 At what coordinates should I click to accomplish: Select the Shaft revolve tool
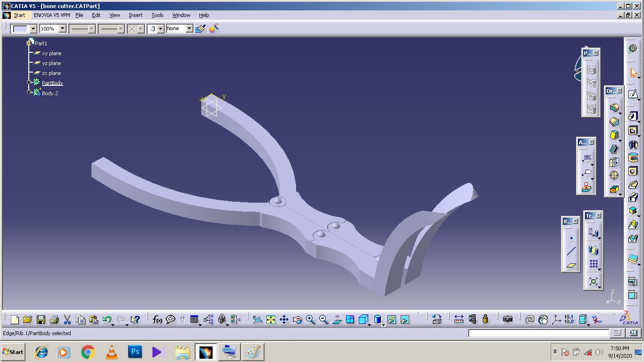click(x=633, y=144)
